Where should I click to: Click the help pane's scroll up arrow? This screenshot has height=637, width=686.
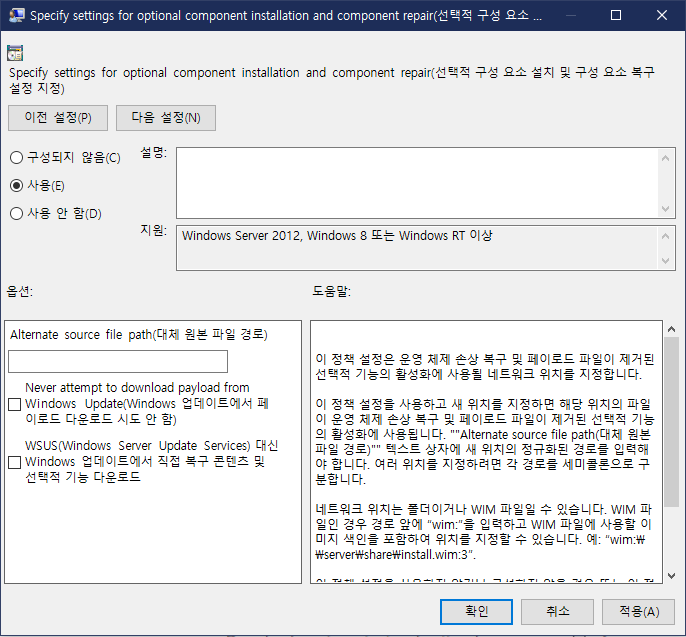[x=671, y=329]
